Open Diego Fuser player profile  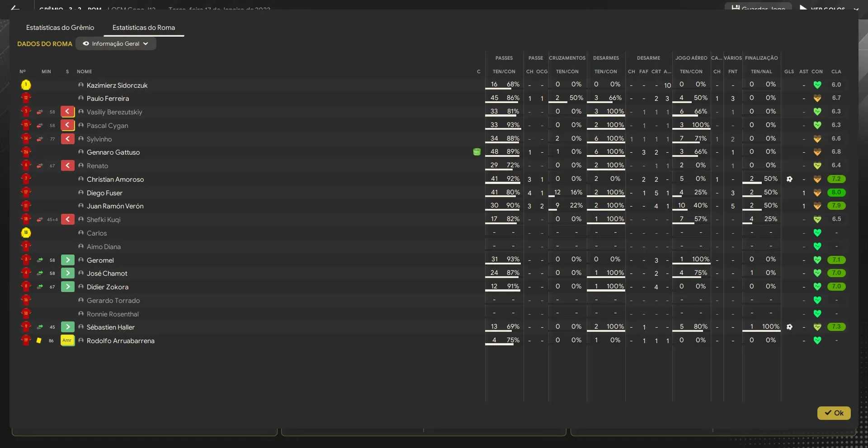click(104, 193)
